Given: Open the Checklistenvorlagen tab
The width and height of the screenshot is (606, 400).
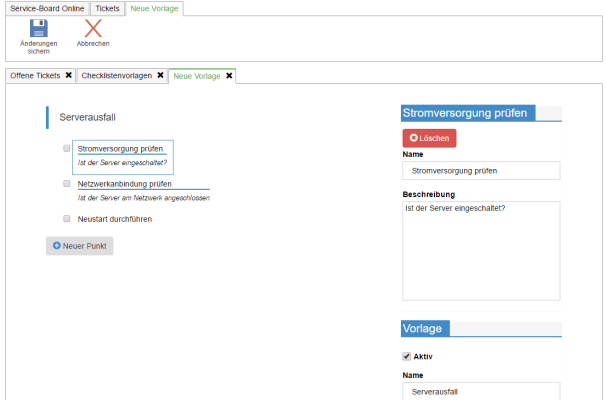Looking at the screenshot, I should coord(116,75).
